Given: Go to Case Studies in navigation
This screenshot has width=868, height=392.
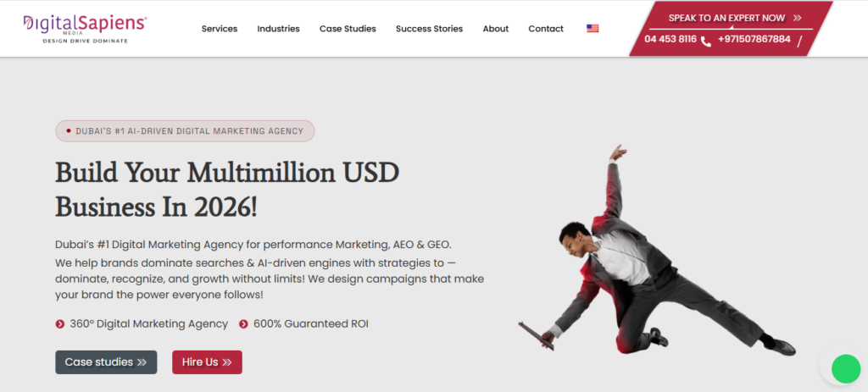Looking at the screenshot, I should pos(348,29).
